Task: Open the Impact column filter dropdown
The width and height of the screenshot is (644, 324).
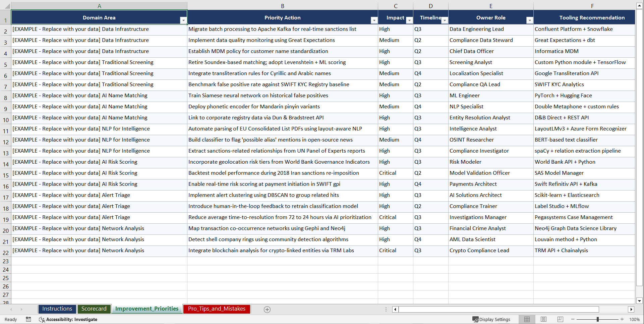Action: [409, 20]
